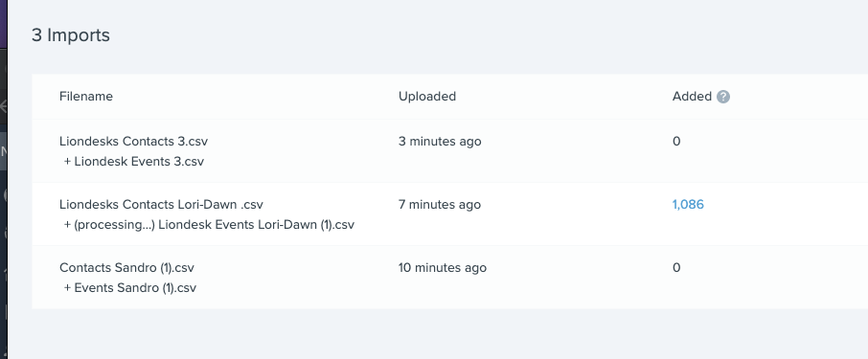Click the Liondesk Events 3.csv entry

(134, 162)
